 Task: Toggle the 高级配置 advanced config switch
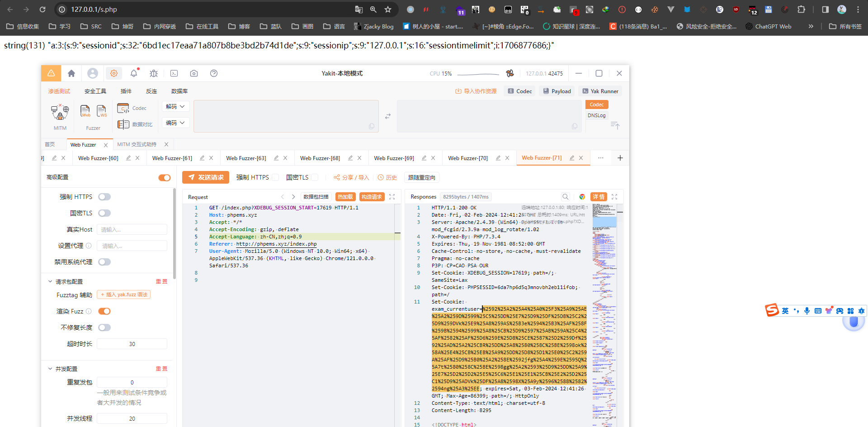[165, 178]
